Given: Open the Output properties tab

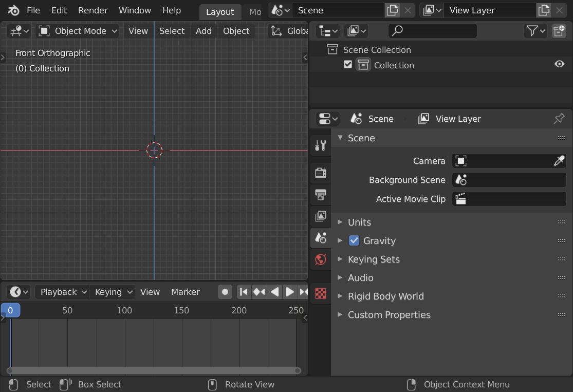Looking at the screenshot, I should click(x=320, y=195).
